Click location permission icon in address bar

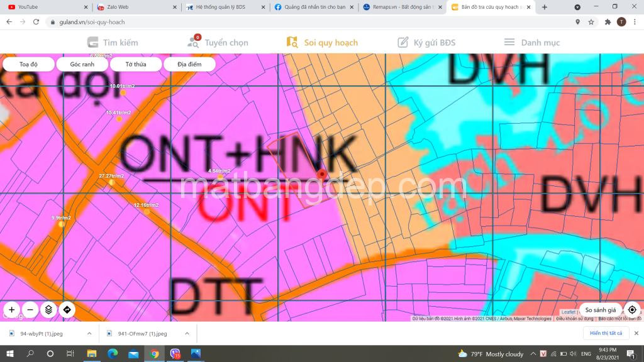(577, 22)
